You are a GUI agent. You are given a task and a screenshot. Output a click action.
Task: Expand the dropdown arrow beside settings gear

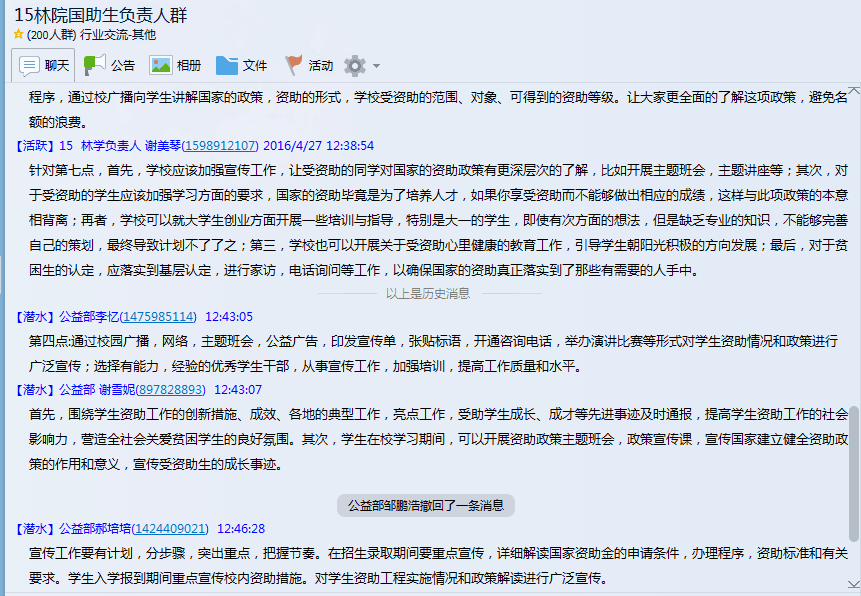point(377,67)
